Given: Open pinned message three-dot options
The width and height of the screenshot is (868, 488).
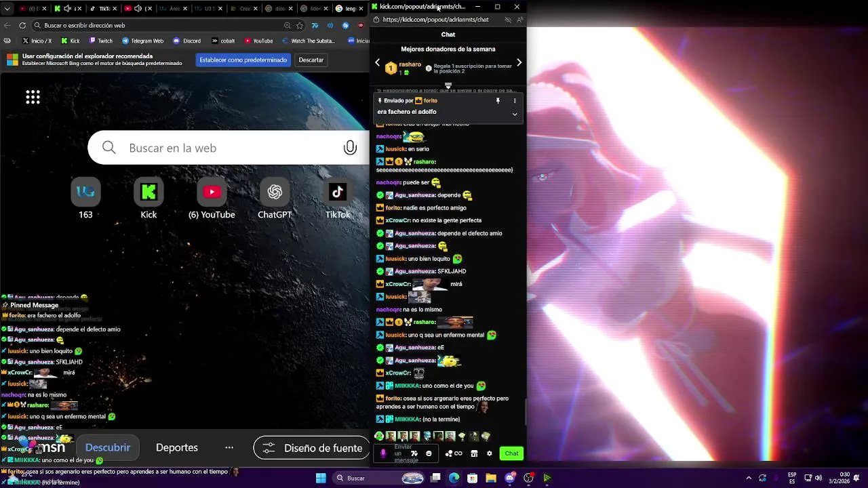Looking at the screenshot, I should [x=515, y=100].
